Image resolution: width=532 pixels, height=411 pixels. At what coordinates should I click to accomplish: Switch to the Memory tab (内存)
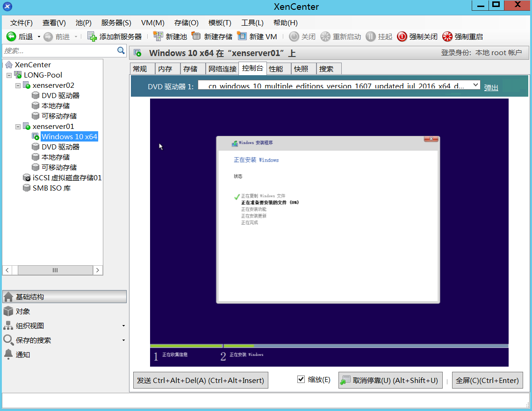pos(167,69)
